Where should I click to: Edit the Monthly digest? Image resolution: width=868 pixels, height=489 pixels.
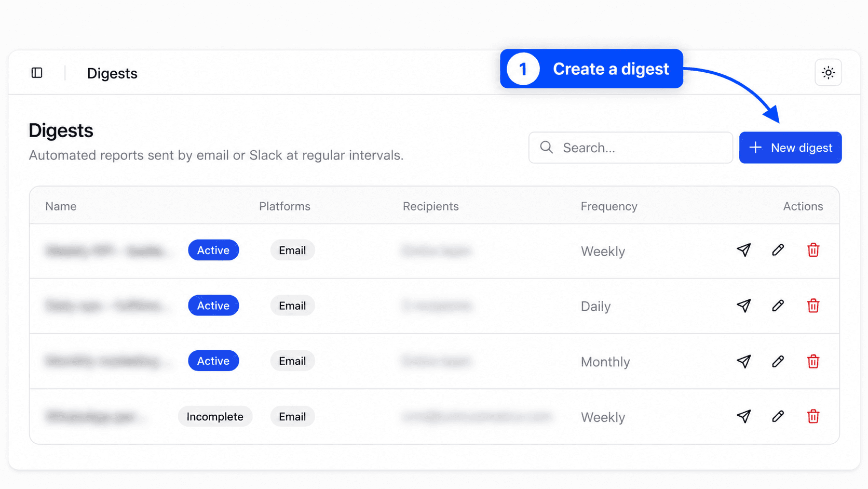tap(778, 361)
